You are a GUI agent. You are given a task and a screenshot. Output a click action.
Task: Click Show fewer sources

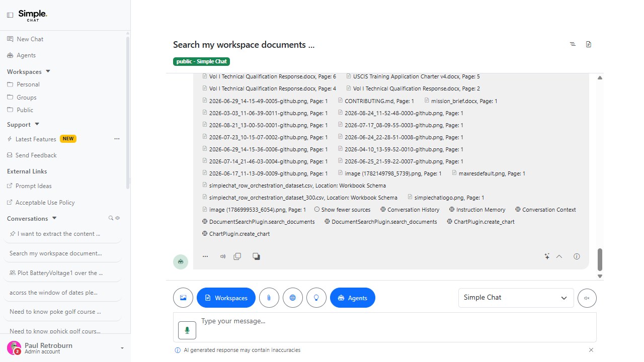pyautogui.click(x=342, y=210)
